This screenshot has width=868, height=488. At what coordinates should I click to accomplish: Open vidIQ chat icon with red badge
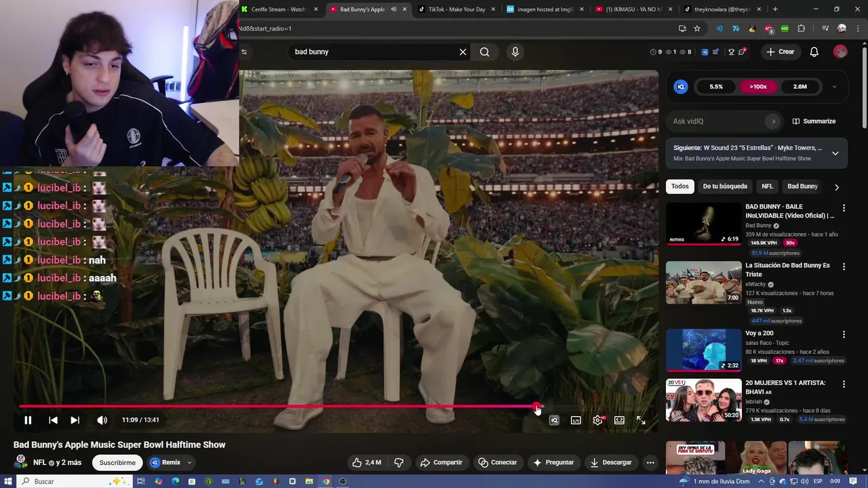pos(743,52)
